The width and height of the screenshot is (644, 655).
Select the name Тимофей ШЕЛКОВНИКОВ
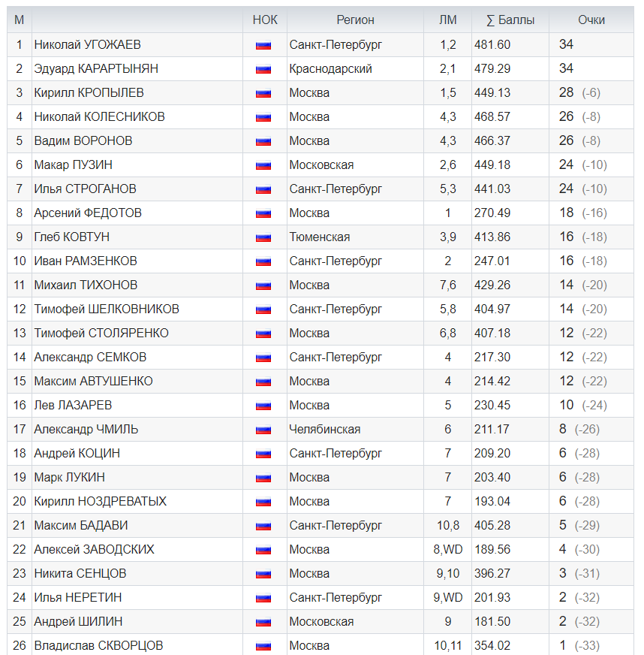coord(107,309)
